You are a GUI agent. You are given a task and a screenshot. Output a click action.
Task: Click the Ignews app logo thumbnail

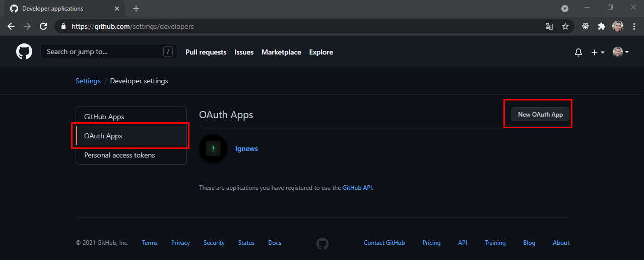(213, 148)
